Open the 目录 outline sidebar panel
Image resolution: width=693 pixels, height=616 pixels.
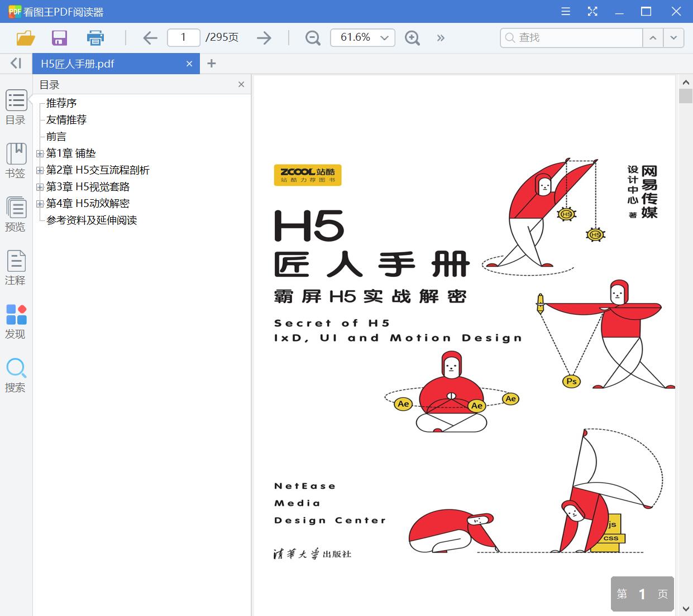[16, 107]
